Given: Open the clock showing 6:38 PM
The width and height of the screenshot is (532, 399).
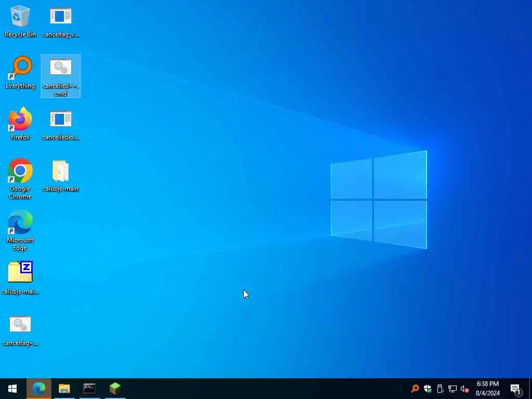Looking at the screenshot, I should [487, 389].
